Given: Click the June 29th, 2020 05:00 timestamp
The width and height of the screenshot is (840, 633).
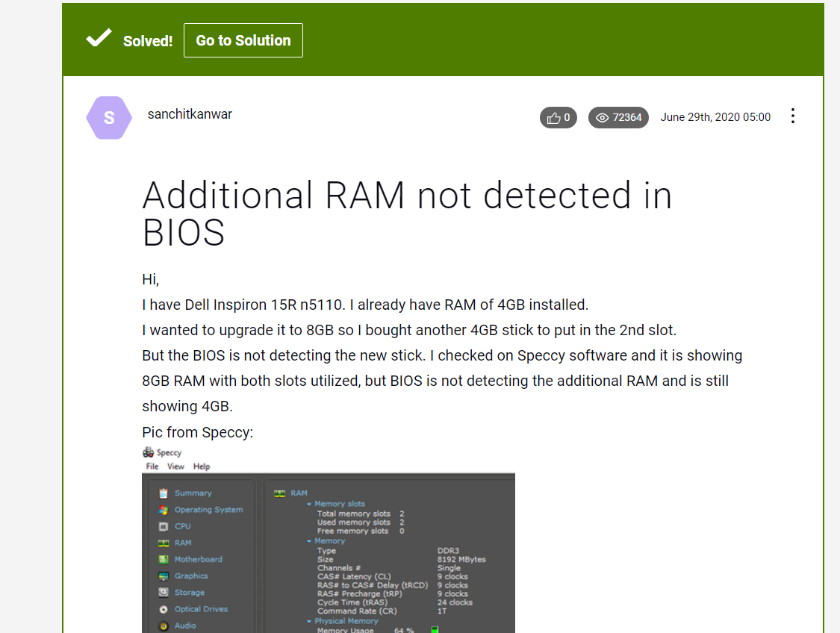Looking at the screenshot, I should (x=715, y=117).
